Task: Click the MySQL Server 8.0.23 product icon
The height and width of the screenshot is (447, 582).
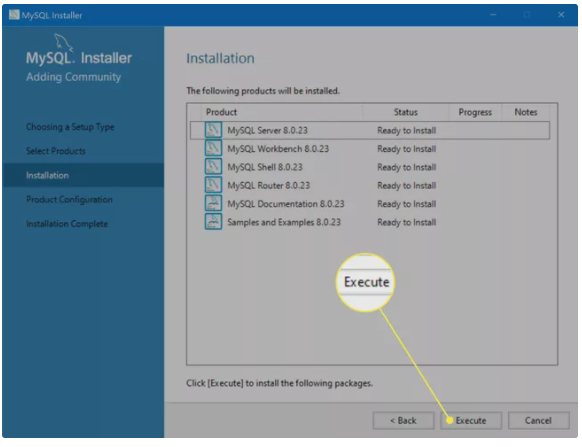Action: 213,130
